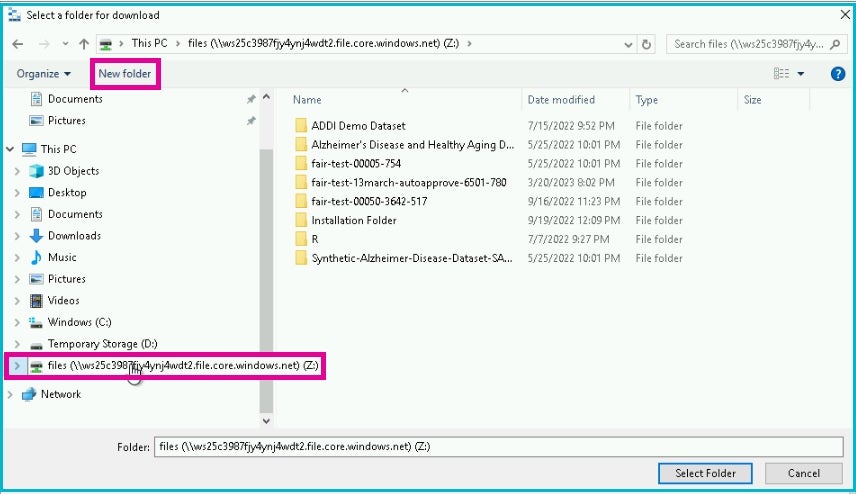The width and height of the screenshot is (856, 494).
Task: Collapse the This PC tree node
Action: pyautogui.click(x=10, y=149)
